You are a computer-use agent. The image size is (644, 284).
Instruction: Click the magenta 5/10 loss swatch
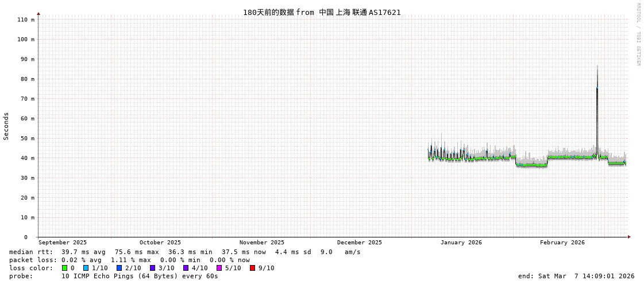tap(219, 268)
